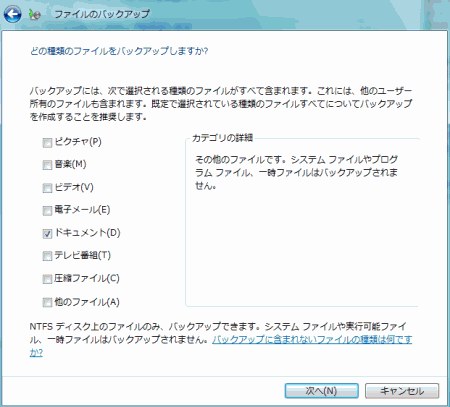Click the バックアップには、次で選択される intro paragraph
Screen dimensions: 450x407
pos(221,104)
